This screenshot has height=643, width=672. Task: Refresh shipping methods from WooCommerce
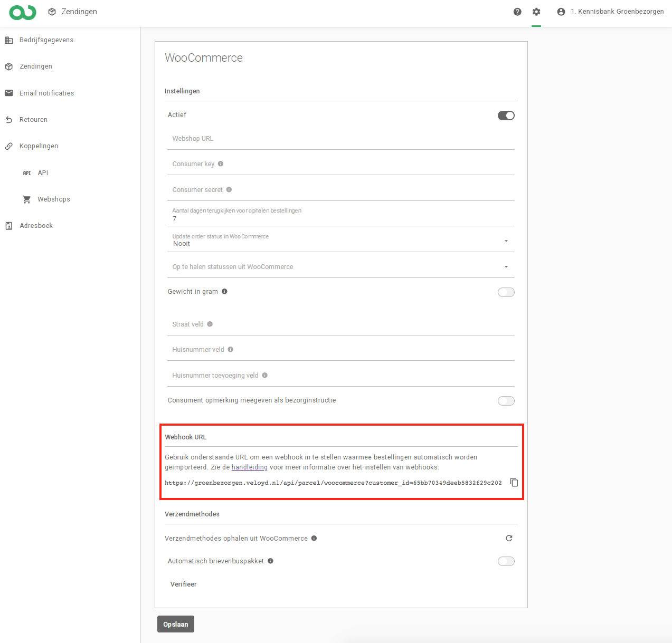[x=509, y=538]
